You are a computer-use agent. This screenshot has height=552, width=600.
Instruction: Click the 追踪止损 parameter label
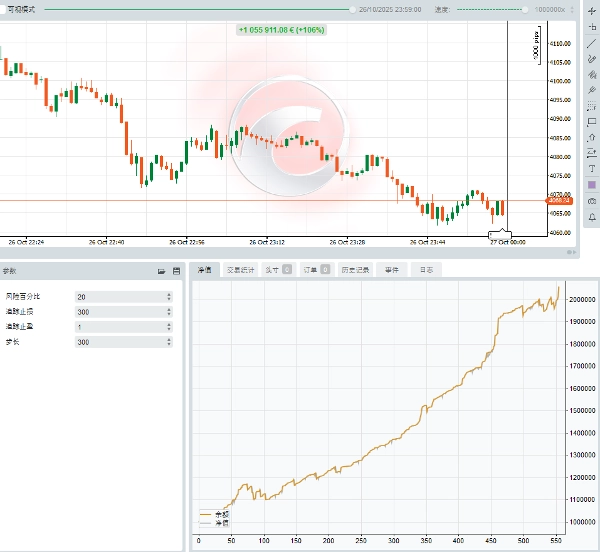coord(19,312)
